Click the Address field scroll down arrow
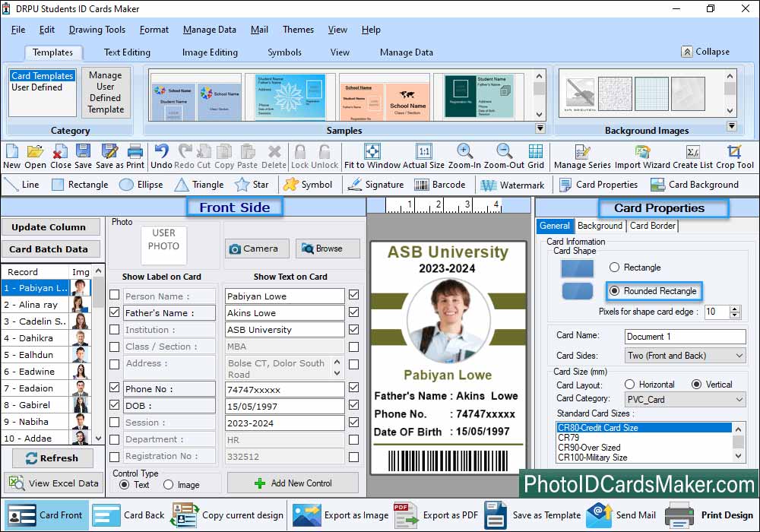760x532 pixels. pos(337,373)
